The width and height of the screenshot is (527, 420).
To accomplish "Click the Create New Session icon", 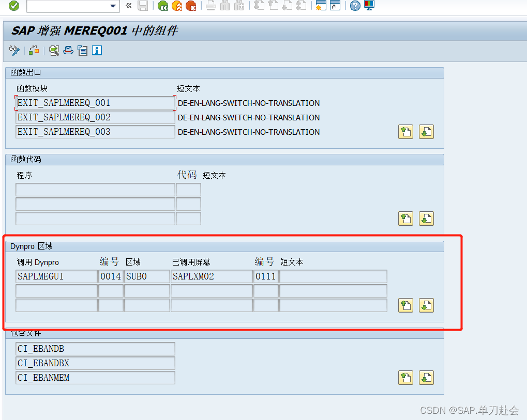I will point(321,5).
